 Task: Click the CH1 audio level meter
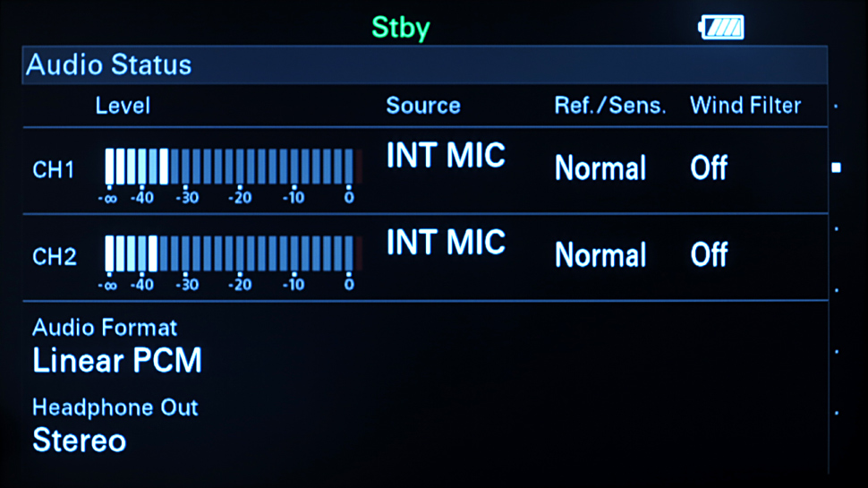coord(230,167)
